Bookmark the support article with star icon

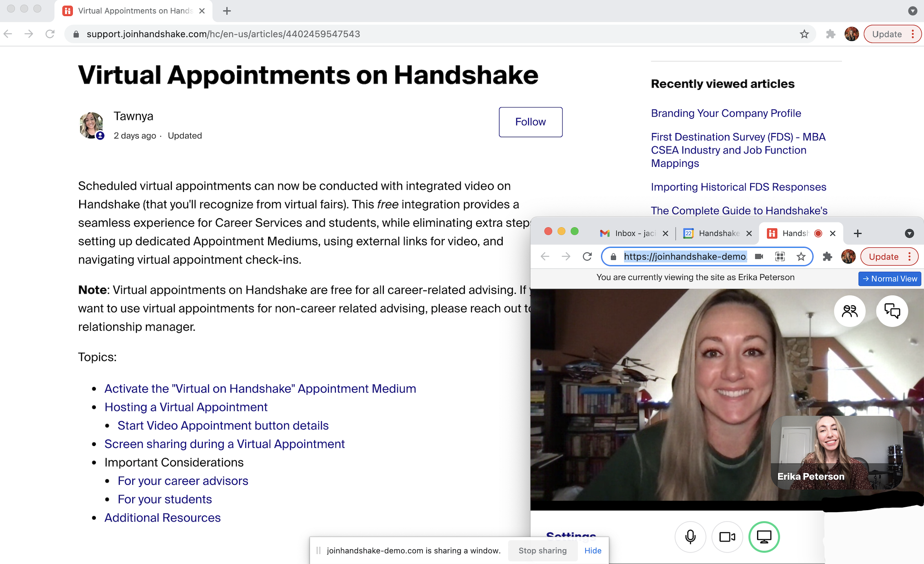click(804, 34)
